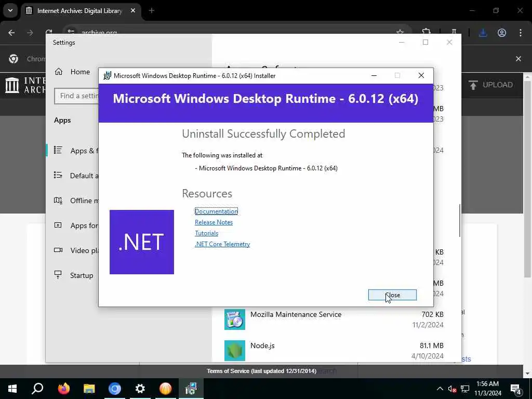Viewport: 532px width, 399px height.
Task: Click the Find a setting search box
Action: (77, 96)
